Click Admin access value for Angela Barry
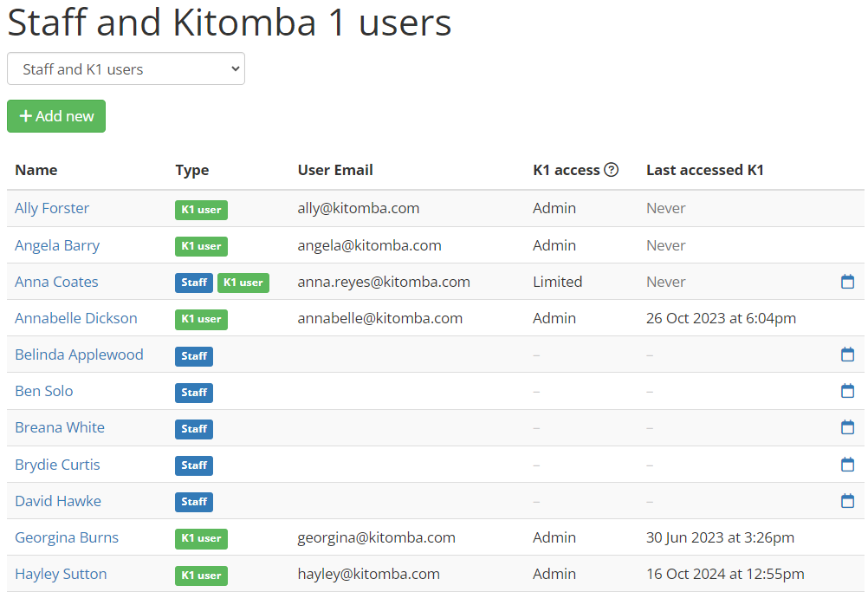 pos(554,245)
